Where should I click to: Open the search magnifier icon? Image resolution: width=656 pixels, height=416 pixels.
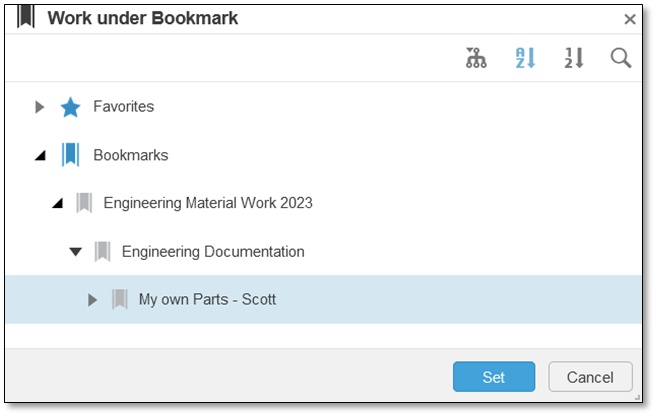621,58
